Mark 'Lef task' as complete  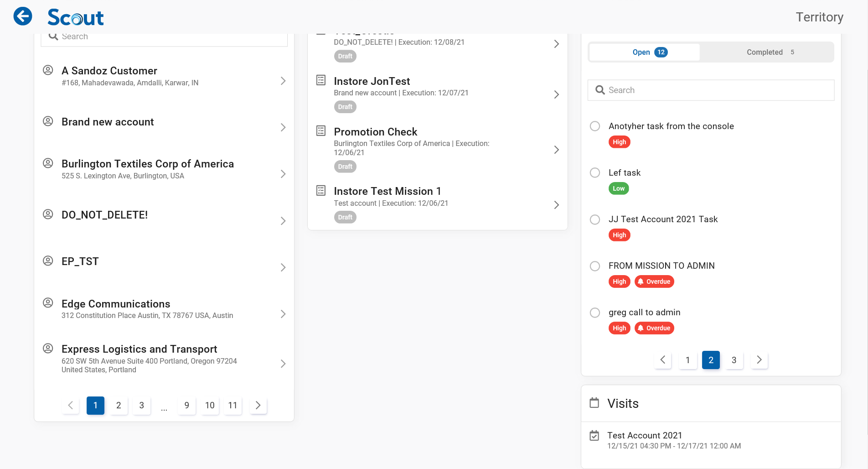[x=595, y=173]
